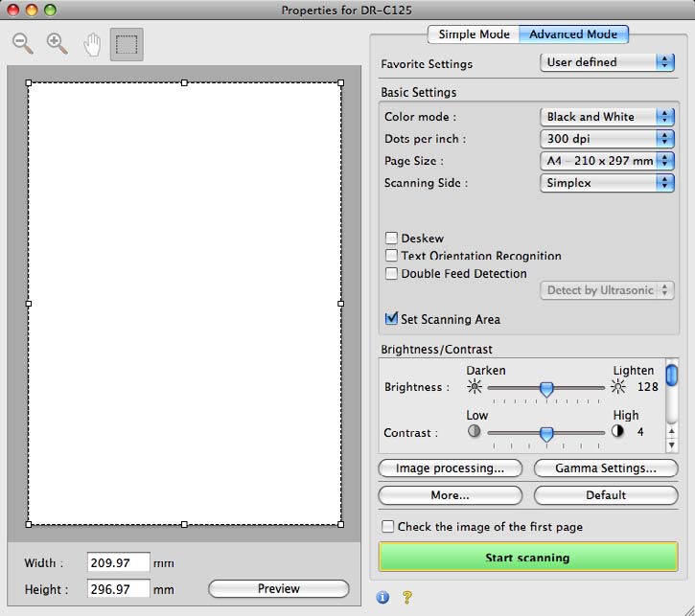
Task: Open the Color mode dropdown
Action: point(607,117)
